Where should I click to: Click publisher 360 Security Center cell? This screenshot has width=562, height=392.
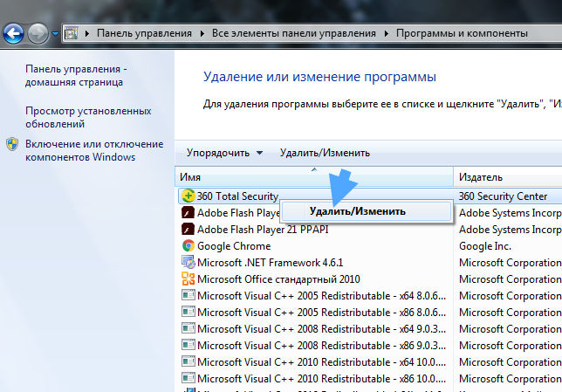[503, 196]
